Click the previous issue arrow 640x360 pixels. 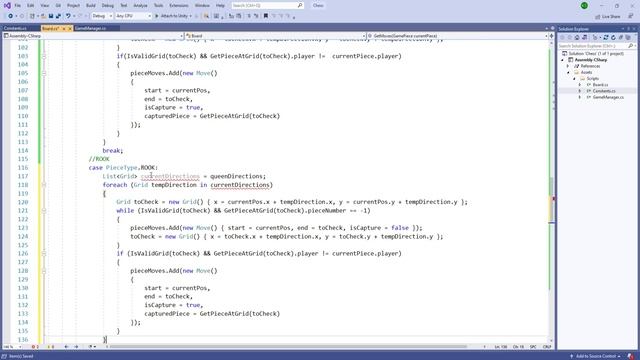(x=66, y=347)
